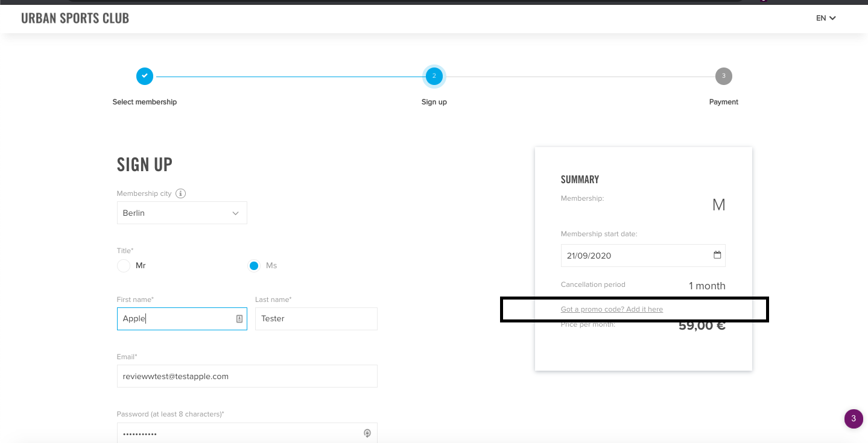The width and height of the screenshot is (868, 443).
Task: Click the Password input field
Action: pos(247,433)
